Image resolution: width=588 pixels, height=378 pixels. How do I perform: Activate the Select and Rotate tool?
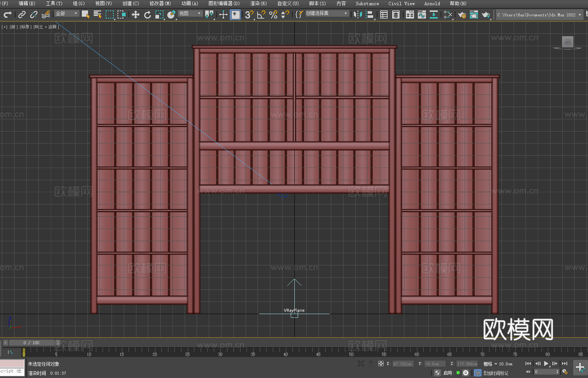pos(148,14)
